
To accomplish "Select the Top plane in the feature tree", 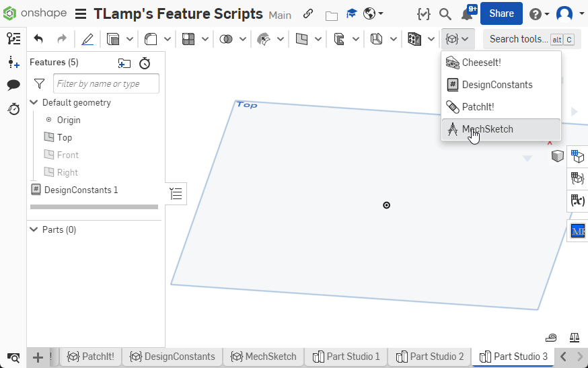I will tap(64, 137).
